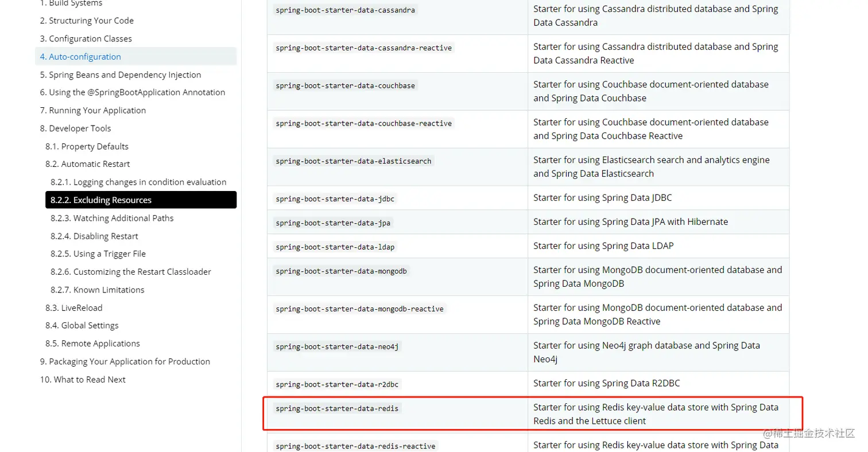Click the Spring Data MongoDB Reactive description
The height and width of the screenshot is (452, 868).
[658, 314]
